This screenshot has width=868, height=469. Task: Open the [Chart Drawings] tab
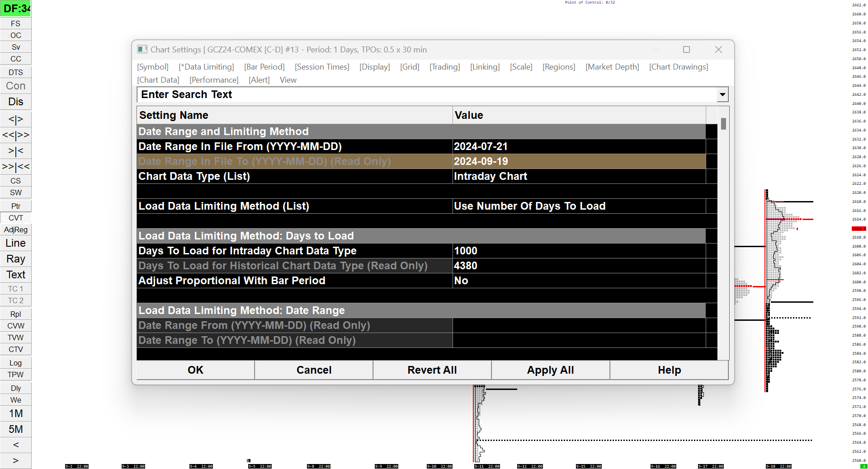pyautogui.click(x=679, y=67)
